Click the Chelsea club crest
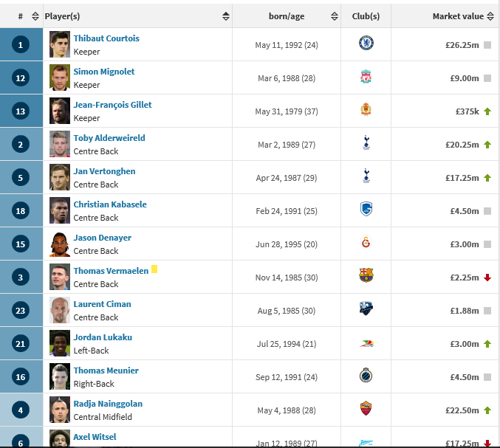Image resolution: width=500 pixels, height=448 pixels. tap(366, 43)
